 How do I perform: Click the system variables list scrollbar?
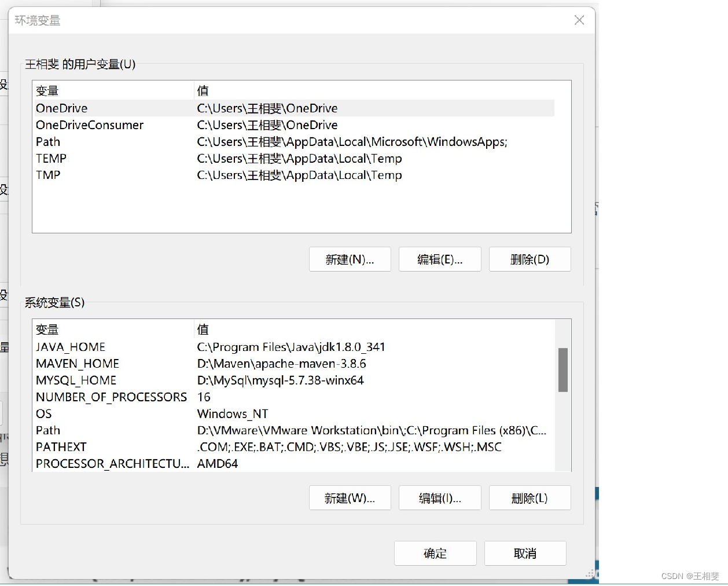pyautogui.click(x=562, y=369)
